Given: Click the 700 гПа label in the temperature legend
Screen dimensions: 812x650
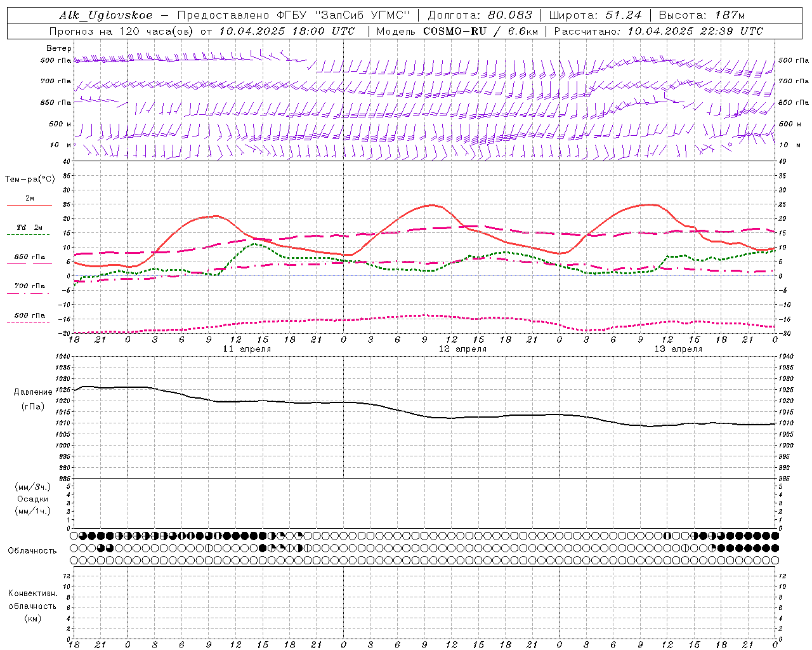Looking at the screenshot, I should point(30,286).
